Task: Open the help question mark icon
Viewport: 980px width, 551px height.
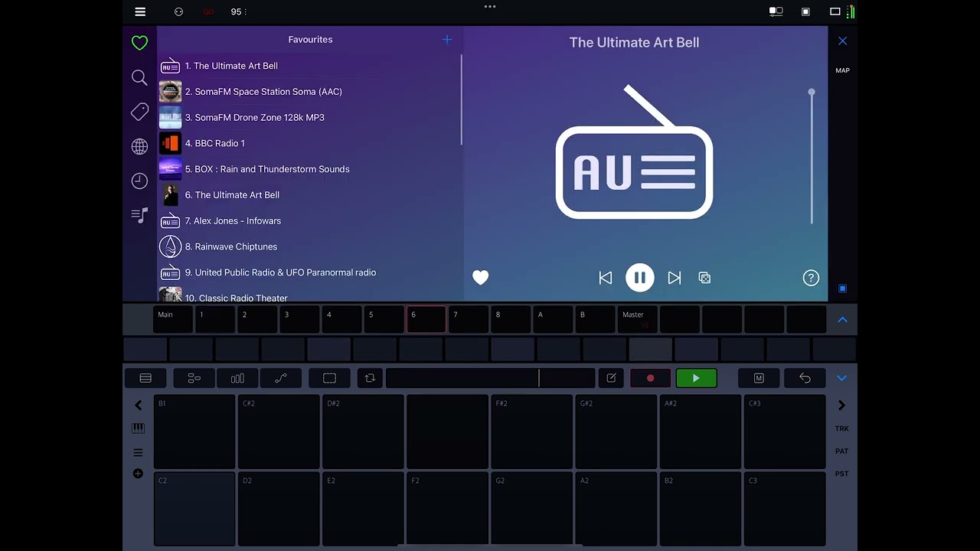Action: [811, 278]
